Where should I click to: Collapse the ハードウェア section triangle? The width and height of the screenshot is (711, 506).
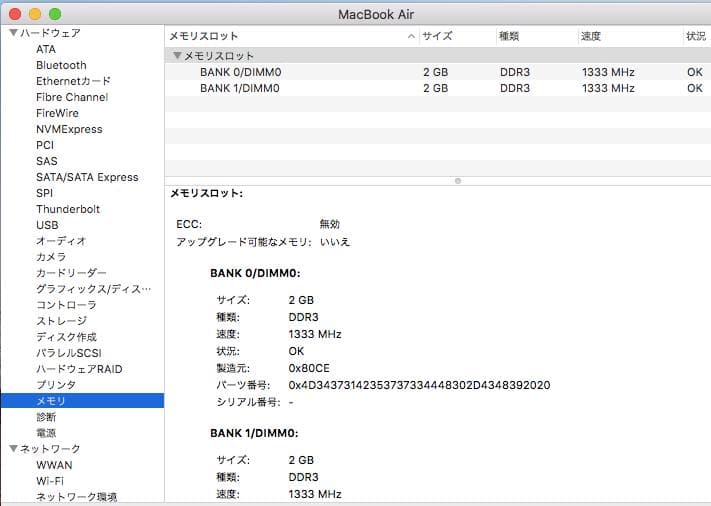tap(14, 33)
